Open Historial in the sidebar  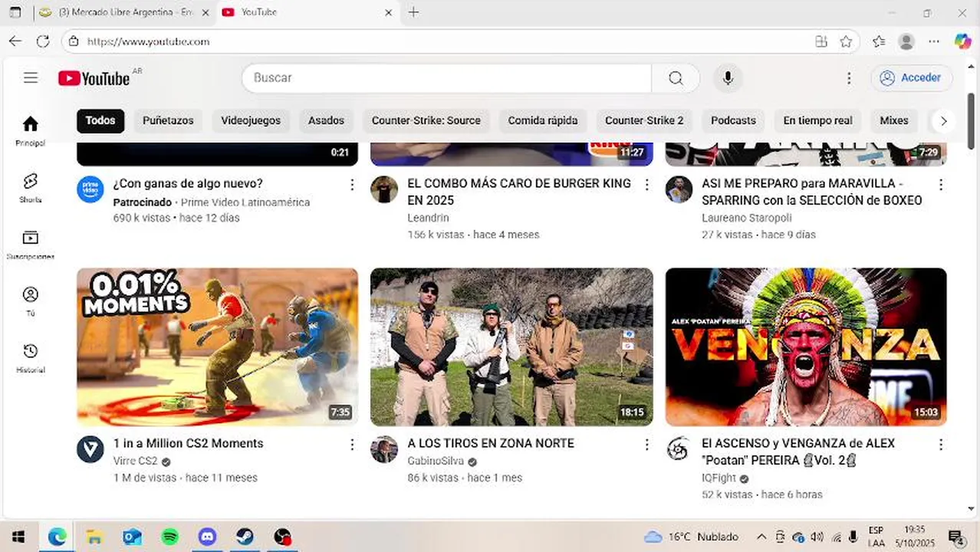click(x=31, y=358)
